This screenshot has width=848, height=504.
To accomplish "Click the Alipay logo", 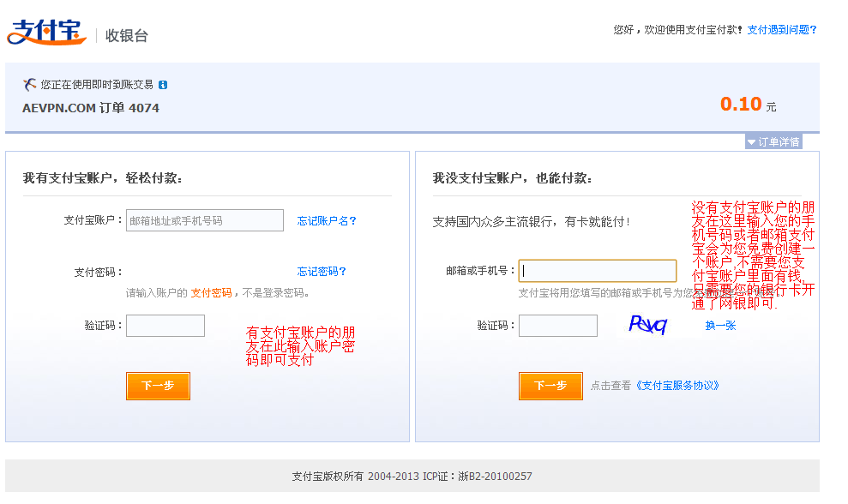I will tap(46, 33).
